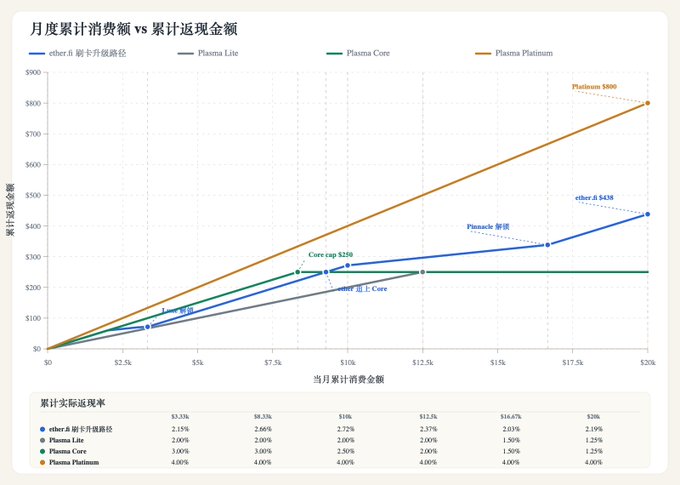Click the green dot beside Plasma Core table row
The width and height of the screenshot is (680, 485).
(x=42, y=451)
